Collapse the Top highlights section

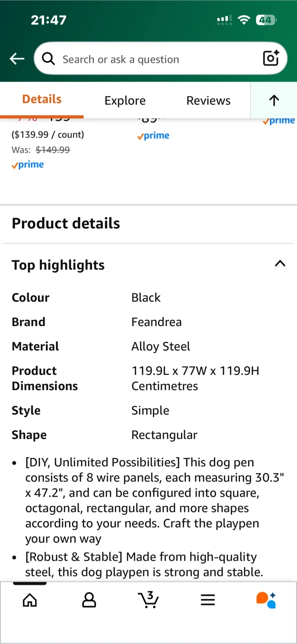click(x=280, y=263)
